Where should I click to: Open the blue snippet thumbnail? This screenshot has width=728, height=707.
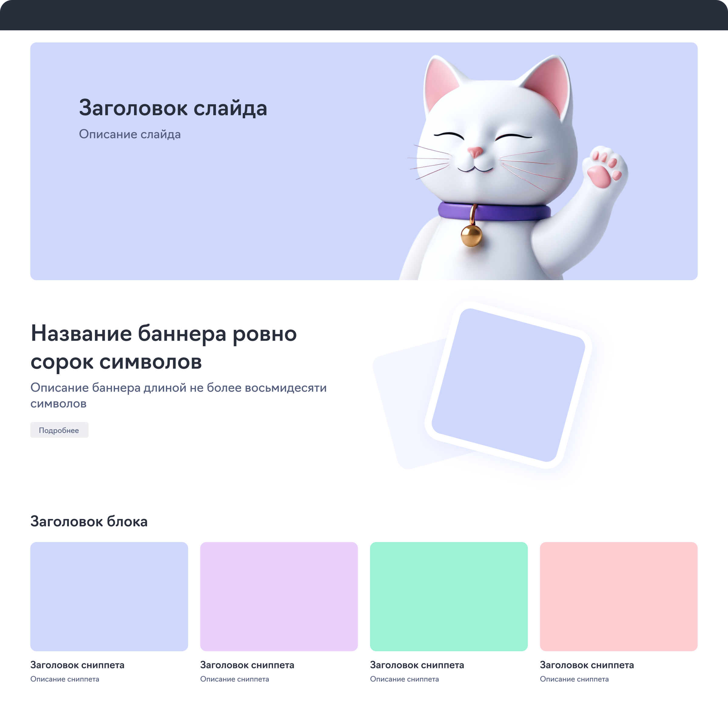[109, 596]
